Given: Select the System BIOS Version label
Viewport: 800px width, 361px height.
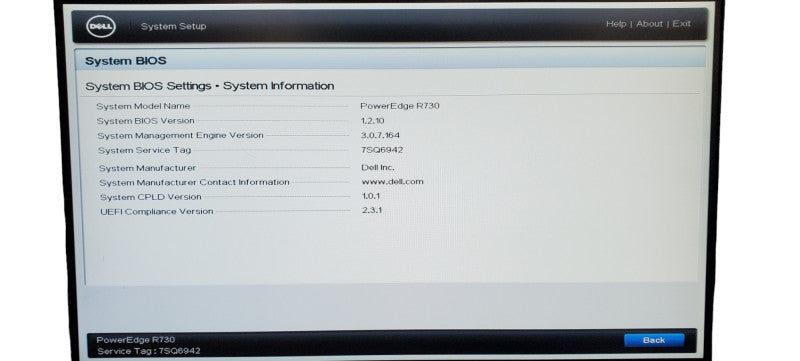Looking at the screenshot, I should pos(145,121).
